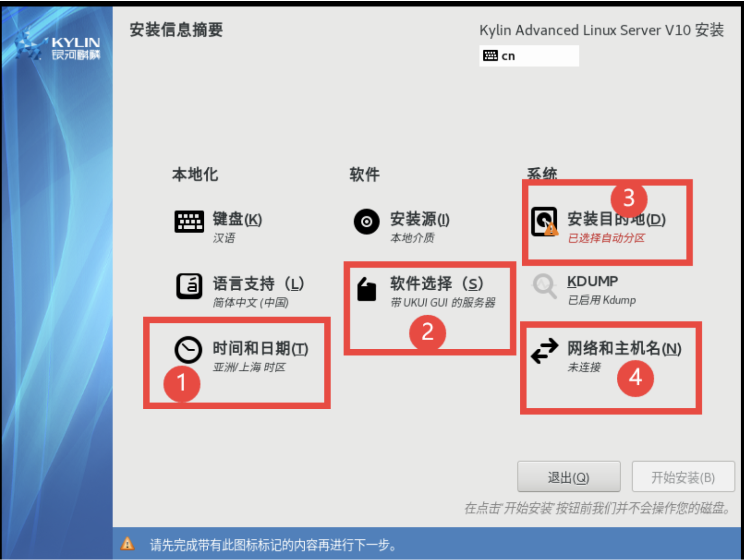Open 软件选择 (S) settings
The width and height of the screenshot is (744, 560).
click(x=437, y=284)
